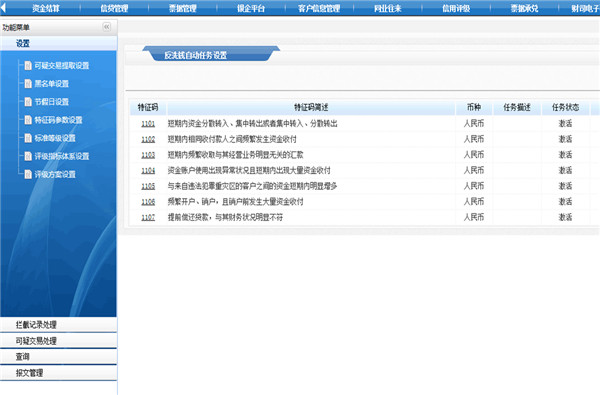This screenshot has width=600, height=395.
Task: Click the 任务状态 column header
Action: tap(565, 108)
